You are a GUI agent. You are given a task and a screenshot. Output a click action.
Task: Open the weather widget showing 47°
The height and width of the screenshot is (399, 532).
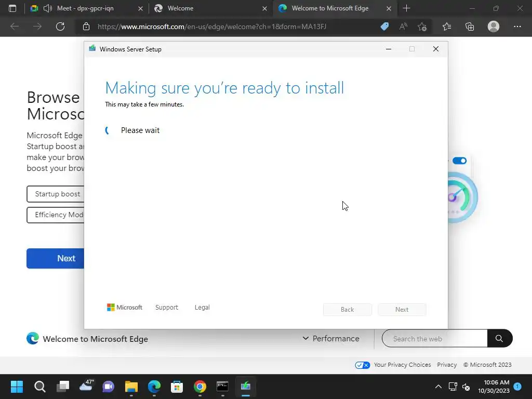coord(86,386)
